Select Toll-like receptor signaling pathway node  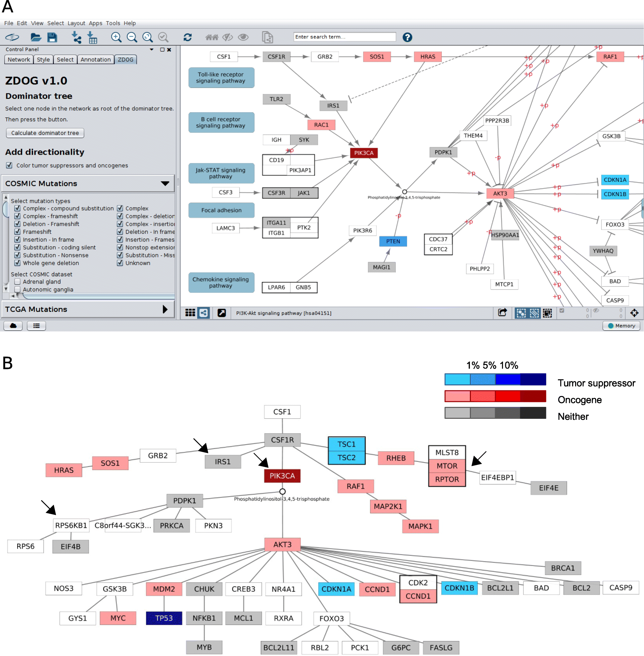(221, 77)
